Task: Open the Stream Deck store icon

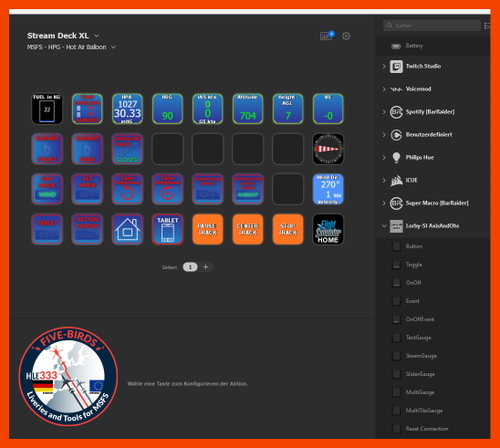Action: pyautogui.click(x=326, y=36)
